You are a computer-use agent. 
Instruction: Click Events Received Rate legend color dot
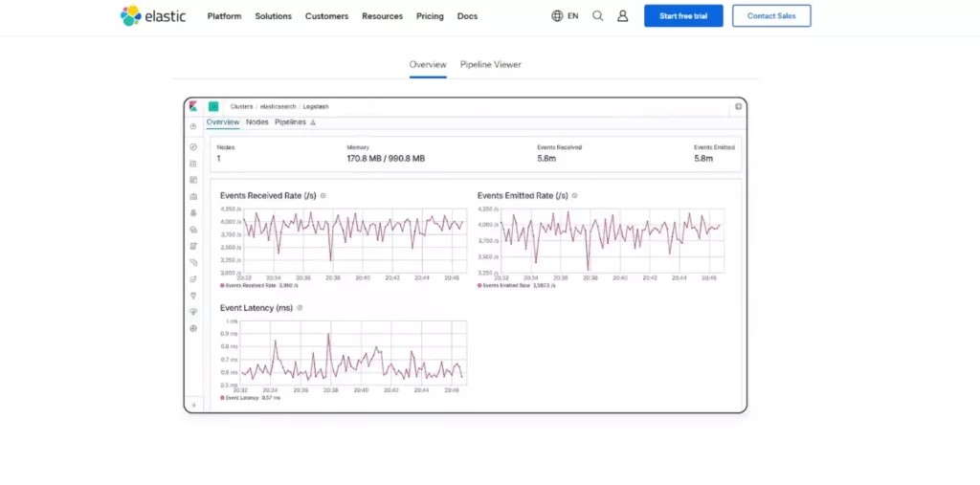pyautogui.click(x=222, y=285)
